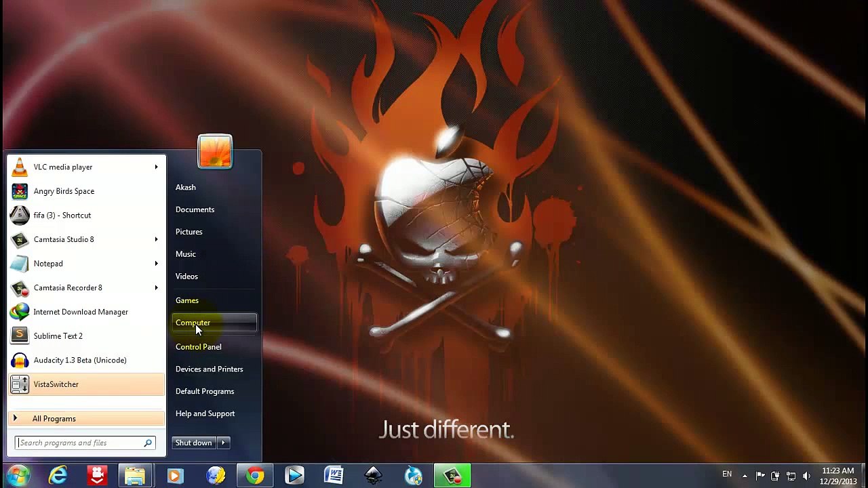This screenshot has width=868, height=488.
Task: Open Documents from Start menu
Action: (x=195, y=209)
